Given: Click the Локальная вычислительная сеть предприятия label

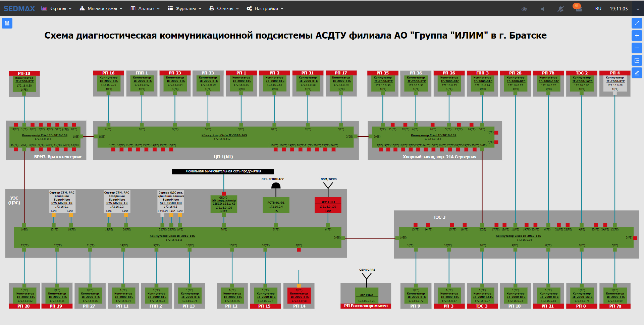Looking at the screenshot, I should [x=223, y=171].
